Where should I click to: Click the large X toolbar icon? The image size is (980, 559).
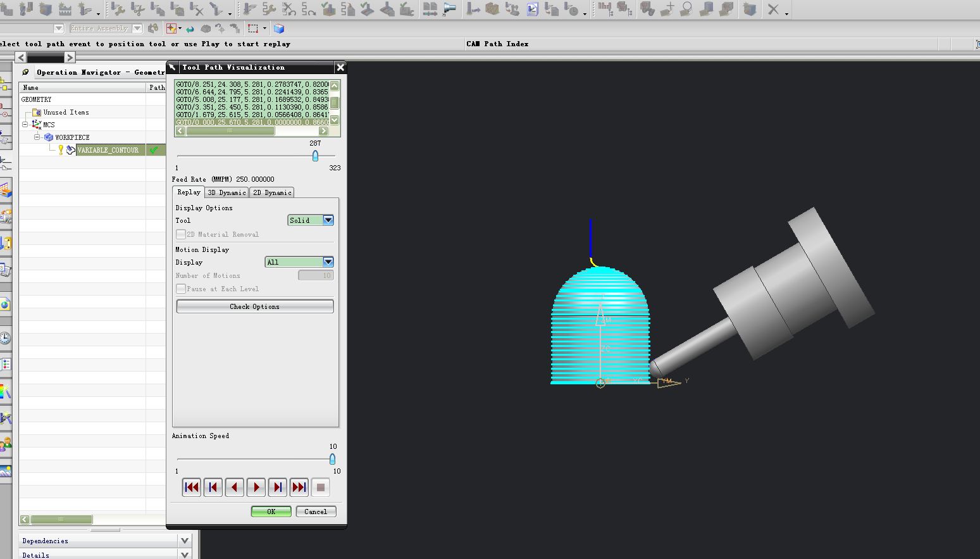773,9
